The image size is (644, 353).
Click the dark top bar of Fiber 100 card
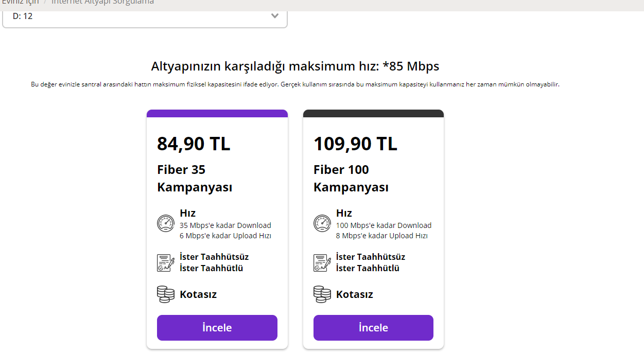coord(373,113)
